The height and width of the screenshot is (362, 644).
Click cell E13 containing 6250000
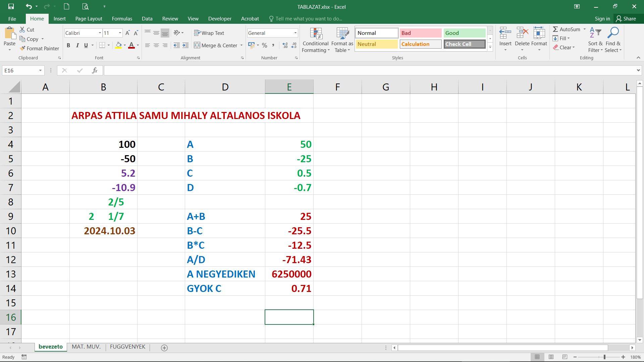pyautogui.click(x=289, y=274)
